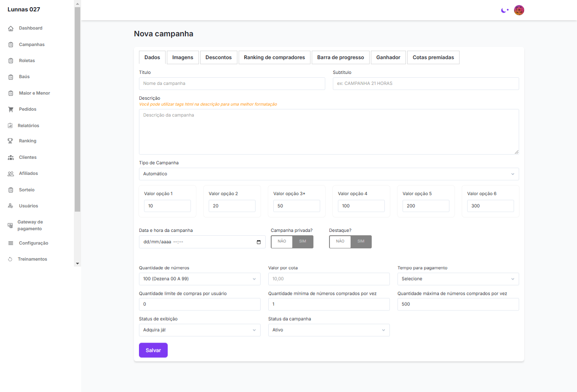Click the calendar icon in date field
The width and height of the screenshot is (577, 392).
point(259,242)
